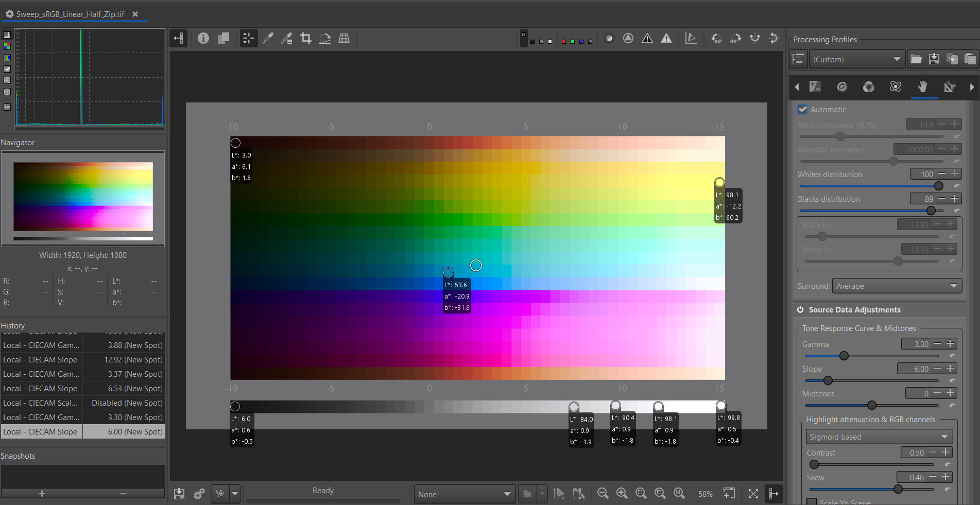Screen dimensions: 980x505
Task: Click the save processing profile icon
Action: [934, 59]
